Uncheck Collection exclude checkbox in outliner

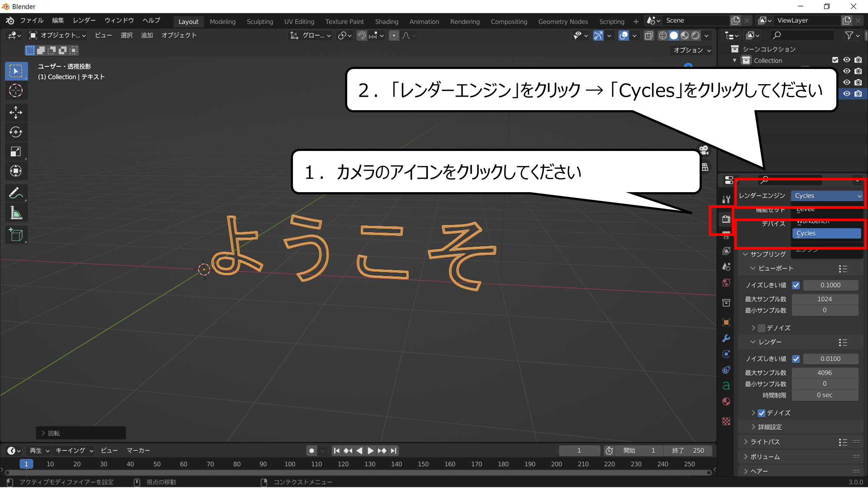pos(835,60)
